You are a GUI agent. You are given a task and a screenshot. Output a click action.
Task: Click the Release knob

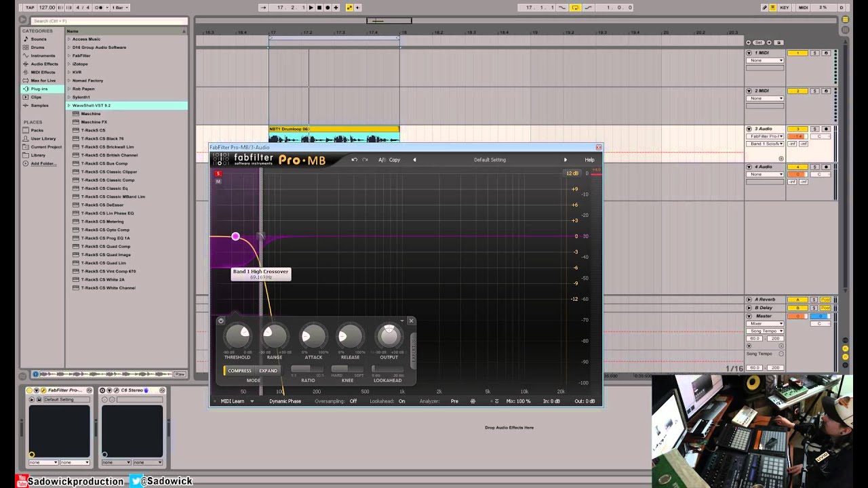[x=351, y=335]
